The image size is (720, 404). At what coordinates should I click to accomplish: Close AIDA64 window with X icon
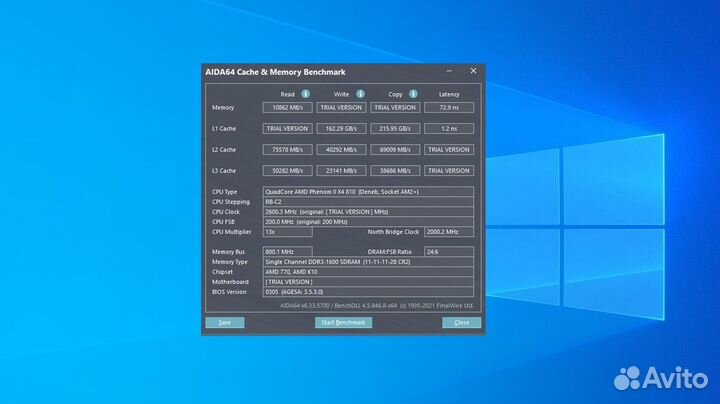(x=473, y=71)
